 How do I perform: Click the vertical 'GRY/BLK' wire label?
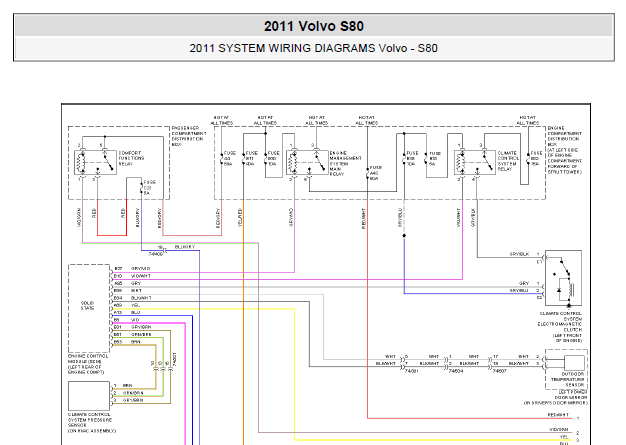473,218
